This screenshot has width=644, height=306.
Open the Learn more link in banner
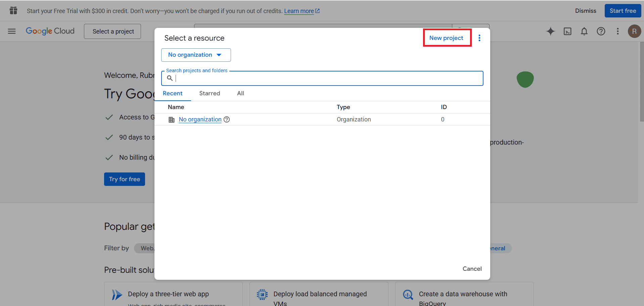[302, 11]
